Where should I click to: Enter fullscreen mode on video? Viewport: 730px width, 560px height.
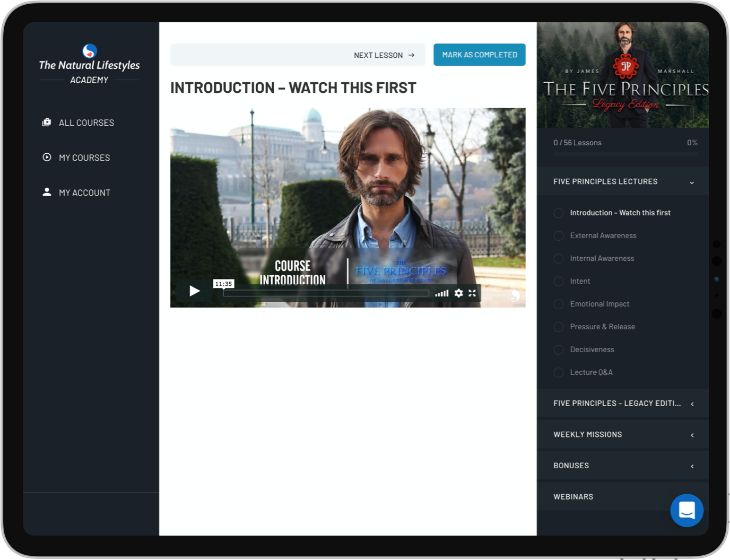(472, 293)
